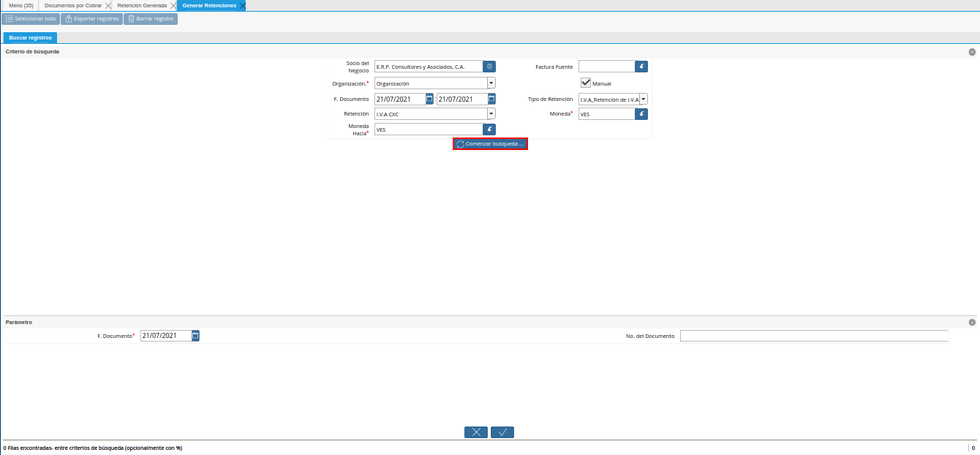Click the Parámetro F. Documento date field

point(166,335)
